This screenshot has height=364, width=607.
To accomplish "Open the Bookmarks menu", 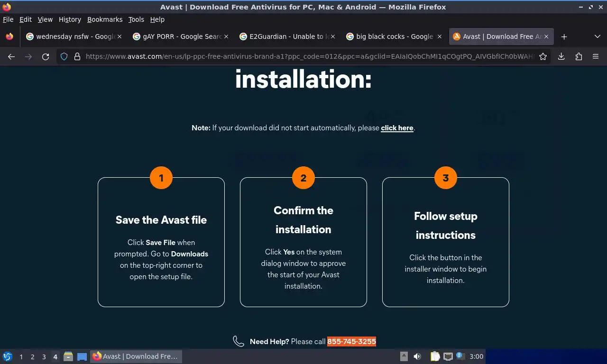I will click(x=105, y=19).
